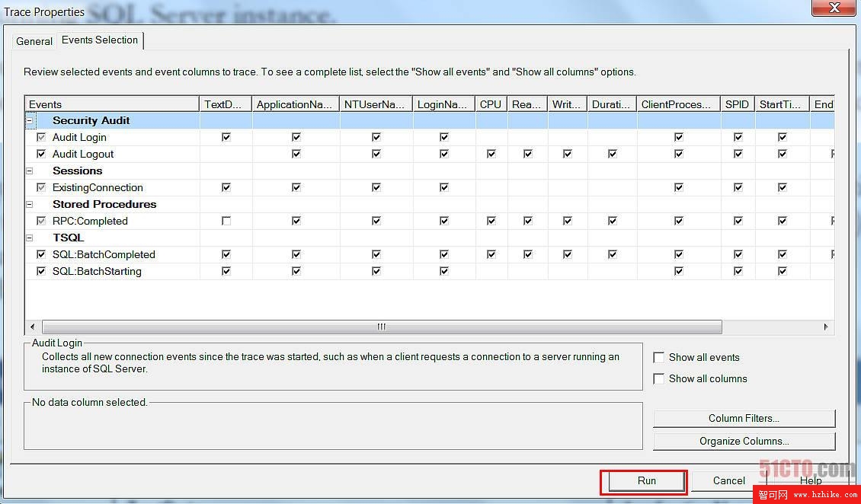Close the Trace Properties window

tap(834, 8)
